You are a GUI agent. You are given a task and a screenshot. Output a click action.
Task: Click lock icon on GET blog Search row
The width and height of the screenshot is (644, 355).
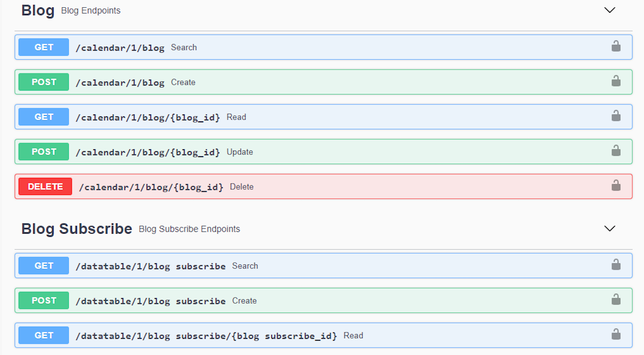616,47
